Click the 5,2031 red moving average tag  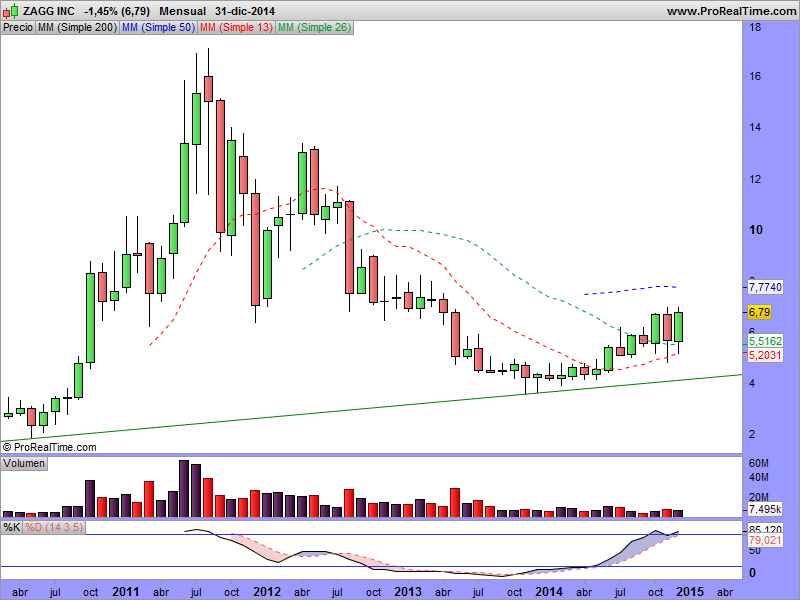coord(765,355)
